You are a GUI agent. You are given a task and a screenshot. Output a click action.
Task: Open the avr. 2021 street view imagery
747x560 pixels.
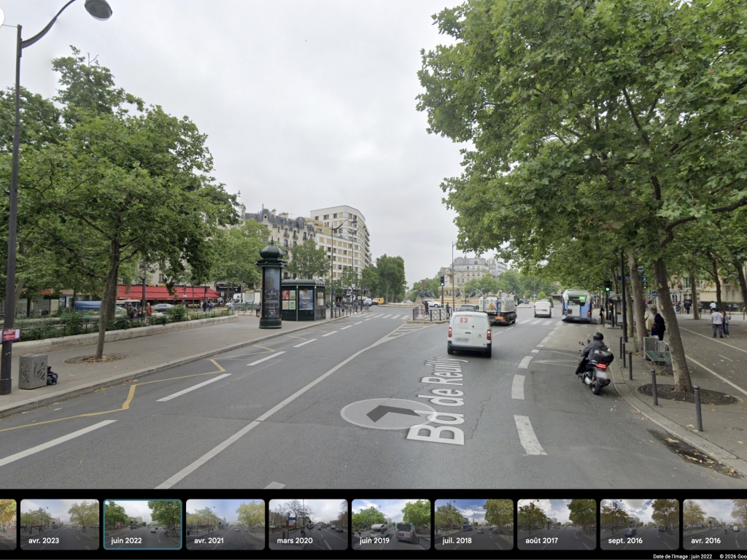(225, 524)
